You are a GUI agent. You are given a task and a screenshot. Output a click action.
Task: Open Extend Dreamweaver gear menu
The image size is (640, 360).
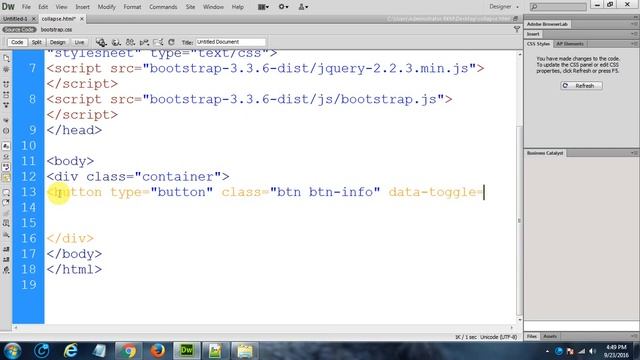pyautogui.click(x=283, y=7)
